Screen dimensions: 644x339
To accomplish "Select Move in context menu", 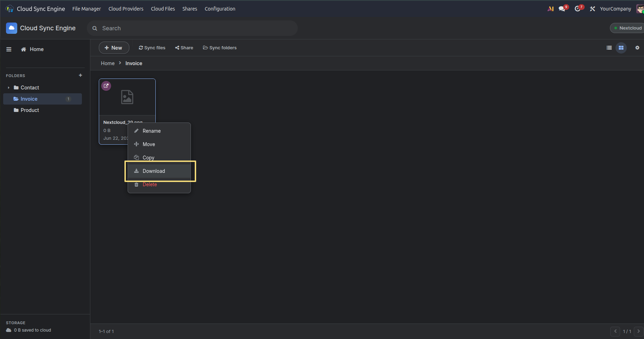I will 159,144.
